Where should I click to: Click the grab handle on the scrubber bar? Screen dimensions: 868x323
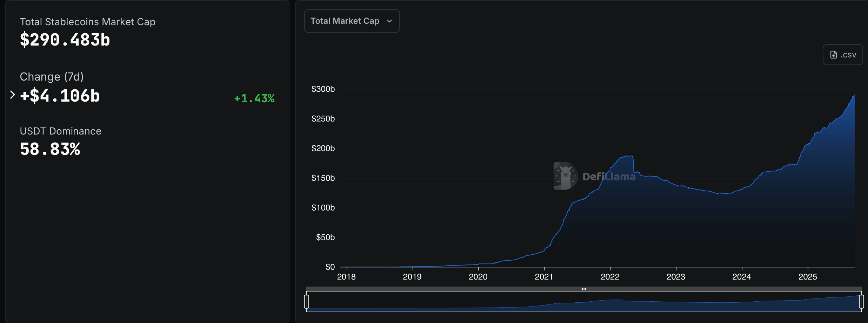point(583,289)
